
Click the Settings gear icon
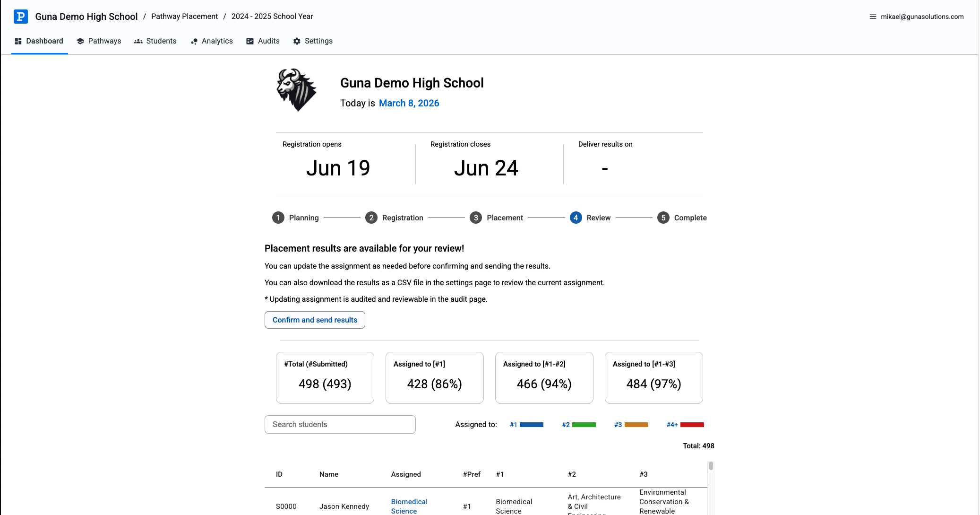click(297, 41)
